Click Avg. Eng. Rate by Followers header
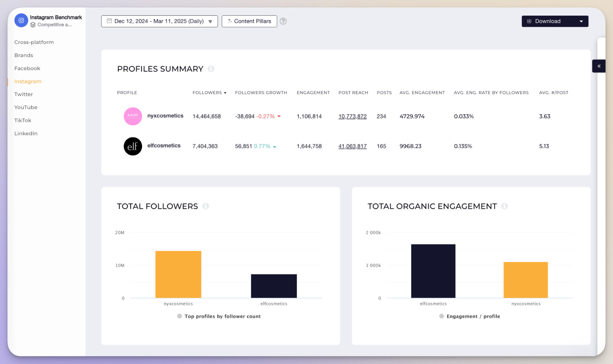This screenshot has width=613, height=364. 491,93
